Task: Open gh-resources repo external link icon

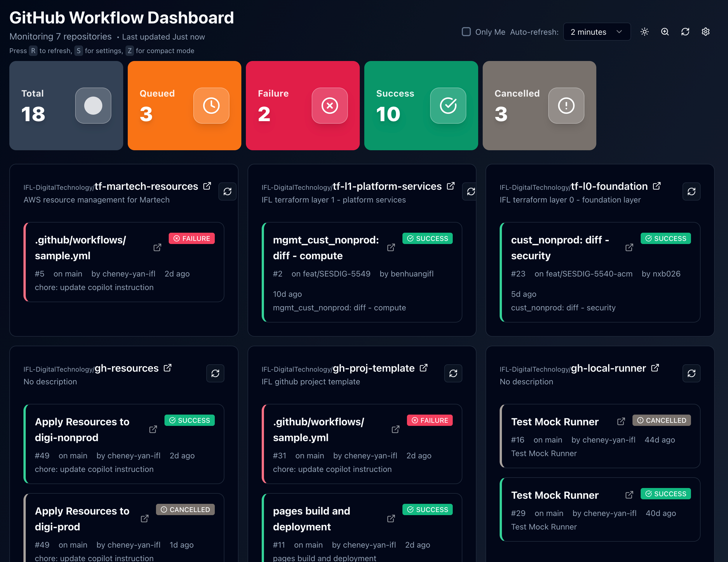Action: (167, 368)
